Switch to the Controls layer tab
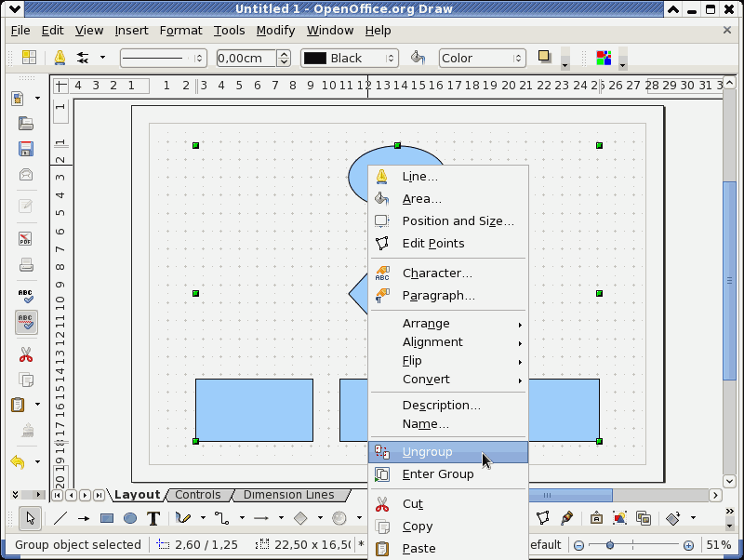Screen dimensions: 744x560 [x=198, y=495]
